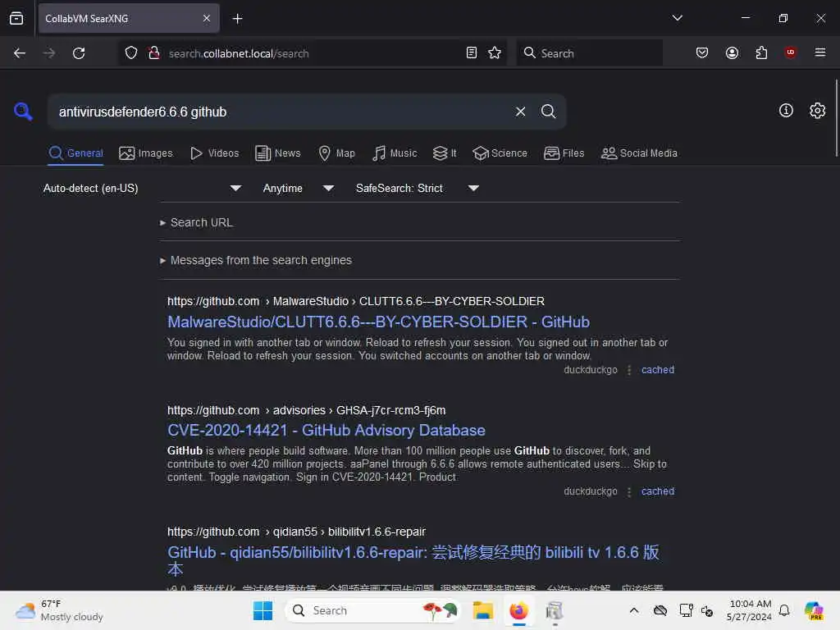The image size is (840, 630).
Task: Open qidian55/bilibilitv1.6.6-repair result
Action: click(413, 559)
